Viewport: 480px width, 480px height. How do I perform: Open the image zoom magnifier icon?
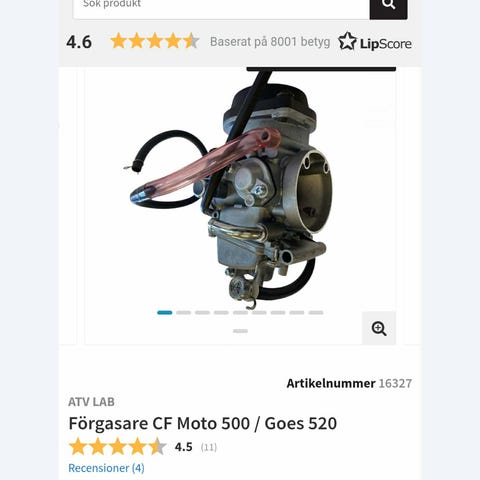pyautogui.click(x=379, y=328)
